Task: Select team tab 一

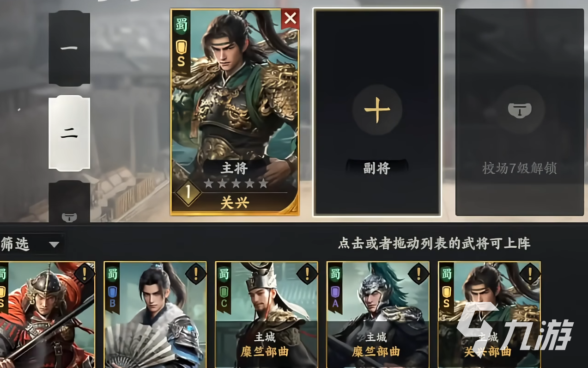Action: (x=69, y=48)
